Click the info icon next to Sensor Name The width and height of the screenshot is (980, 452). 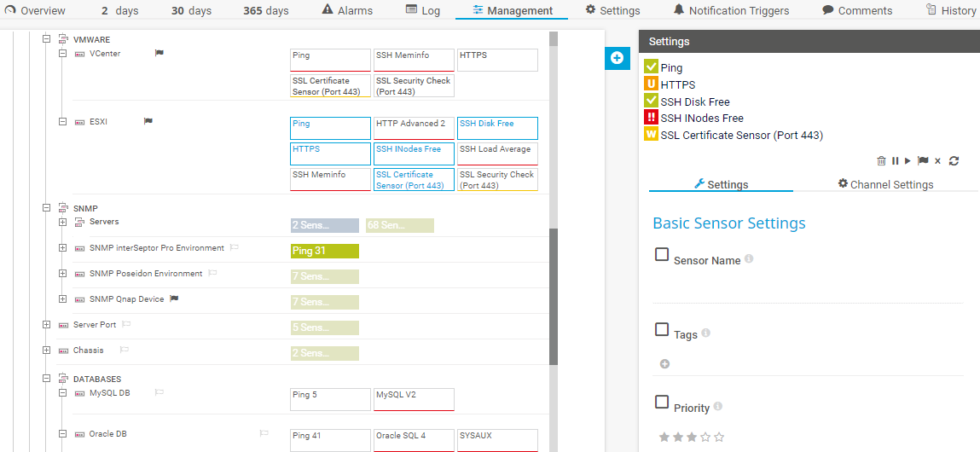point(749,258)
